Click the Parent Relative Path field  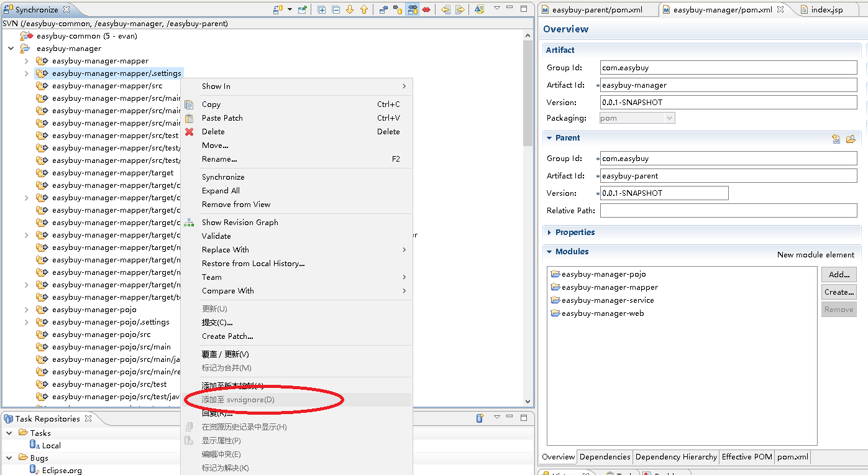coord(728,211)
